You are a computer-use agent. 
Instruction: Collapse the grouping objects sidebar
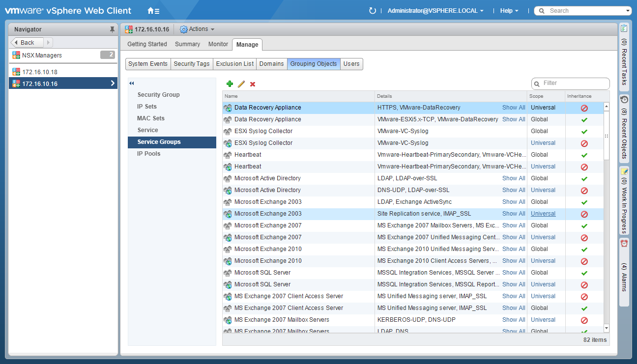[132, 84]
